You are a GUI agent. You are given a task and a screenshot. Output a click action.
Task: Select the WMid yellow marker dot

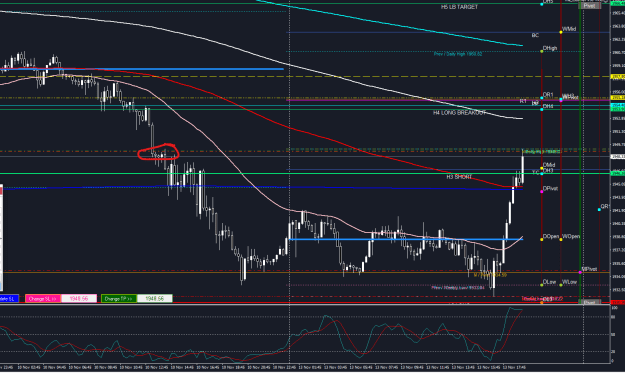[561, 32]
